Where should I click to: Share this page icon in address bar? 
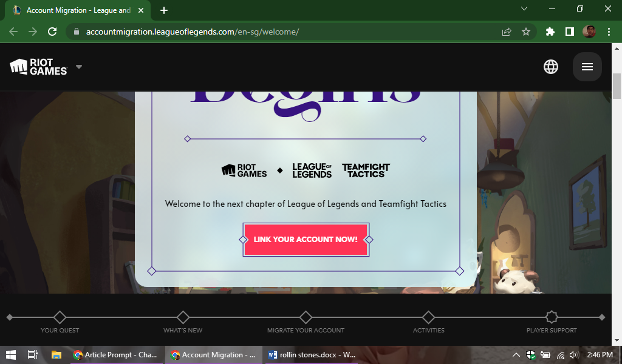tap(507, 32)
